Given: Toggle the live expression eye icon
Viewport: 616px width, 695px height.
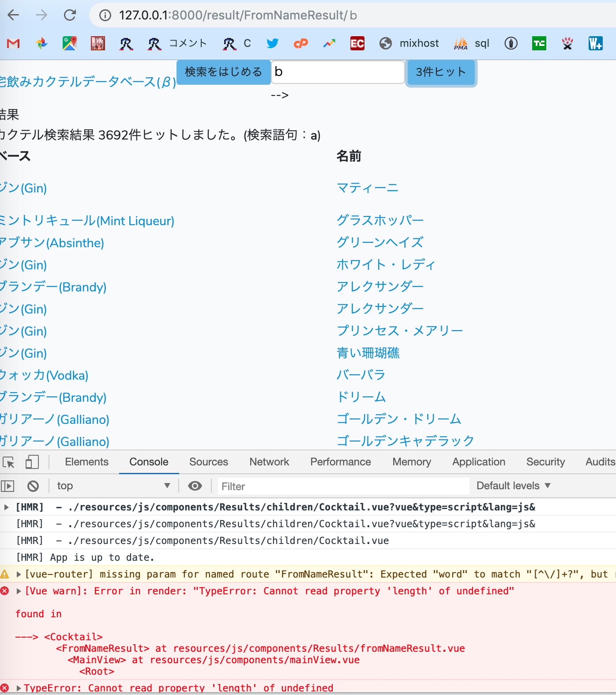Looking at the screenshot, I should click(x=195, y=486).
